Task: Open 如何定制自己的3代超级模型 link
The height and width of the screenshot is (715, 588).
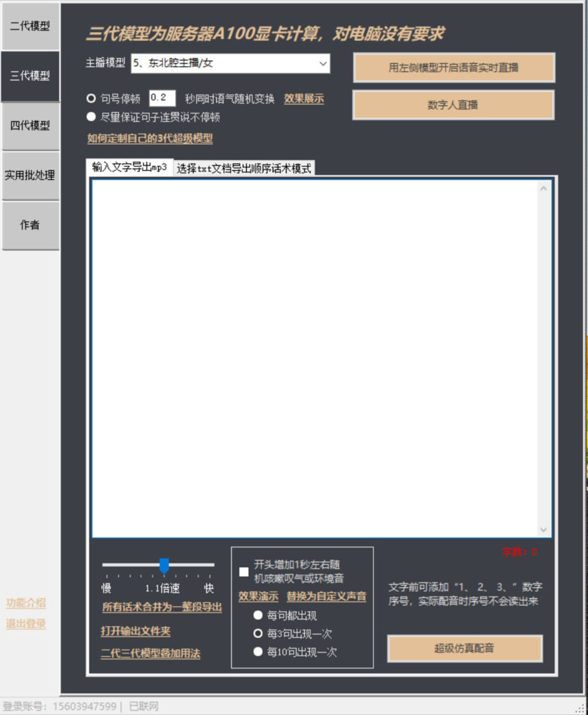Action: point(150,138)
